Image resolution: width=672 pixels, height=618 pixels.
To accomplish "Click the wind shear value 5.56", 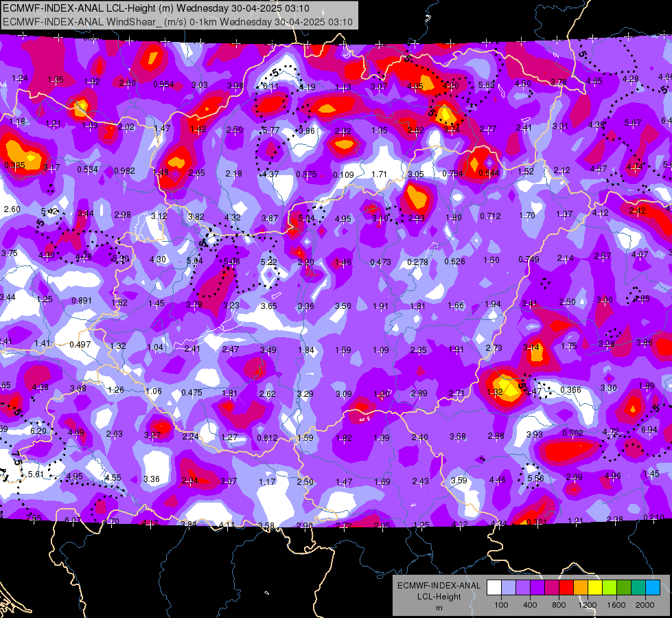I will [535, 478].
